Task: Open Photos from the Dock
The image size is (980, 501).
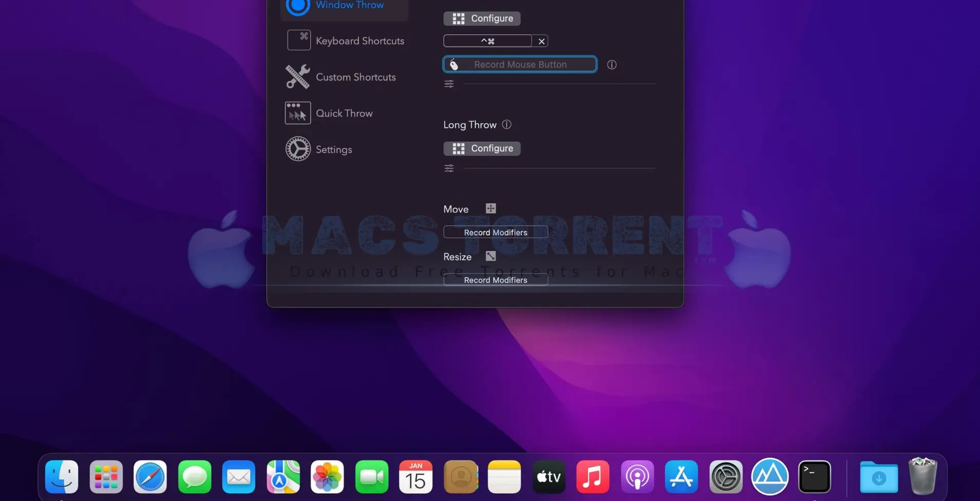Action: tap(327, 477)
